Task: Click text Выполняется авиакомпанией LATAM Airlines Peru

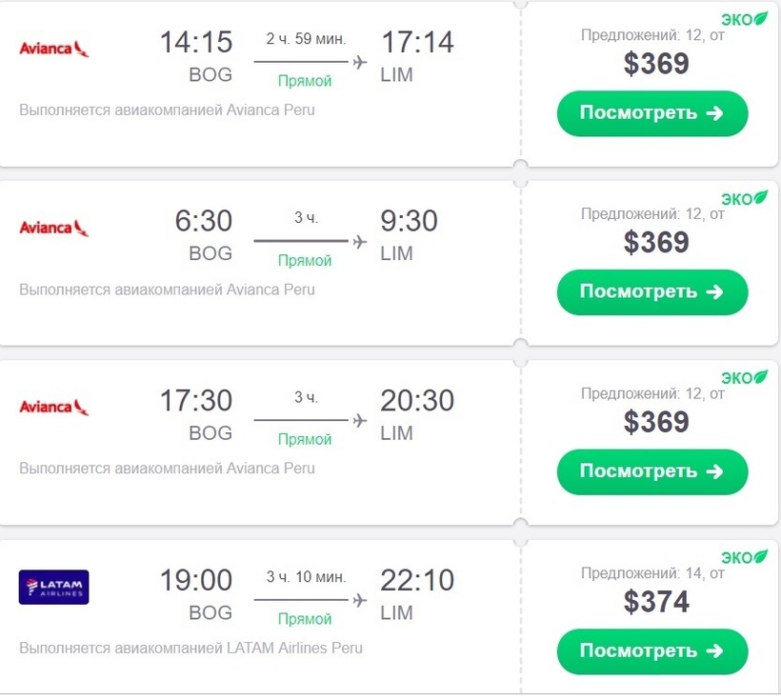Action: (x=190, y=648)
